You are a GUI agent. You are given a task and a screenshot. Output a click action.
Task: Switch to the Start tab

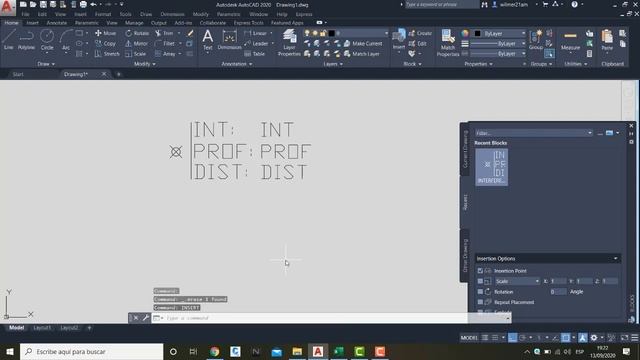pos(18,74)
